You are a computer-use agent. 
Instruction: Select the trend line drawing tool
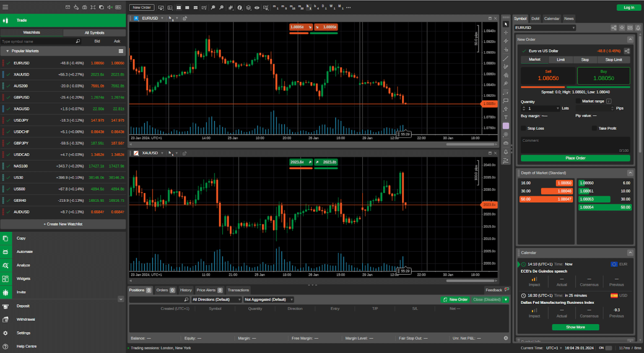(x=506, y=58)
